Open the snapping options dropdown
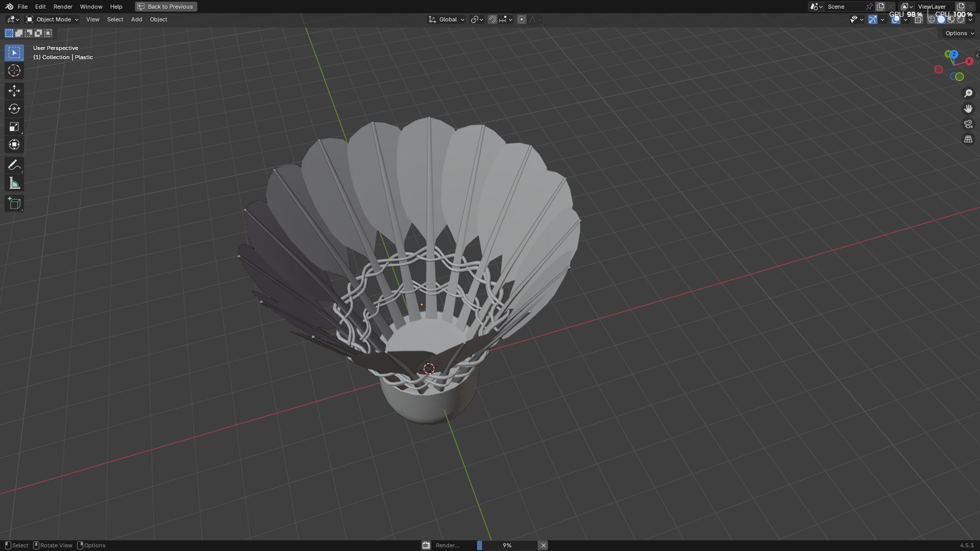Screen dimensions: 980x551 point(506,19)
